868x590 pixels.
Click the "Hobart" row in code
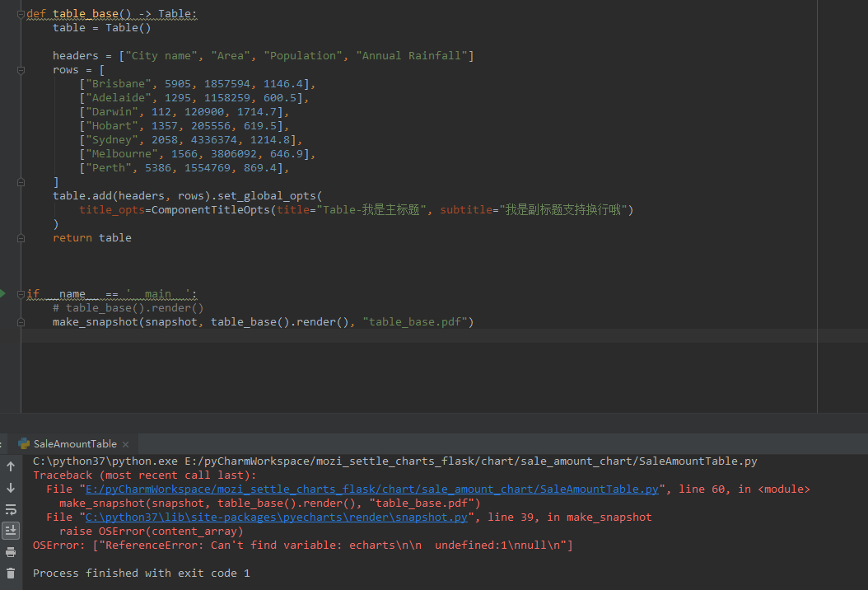click(184, 126)
